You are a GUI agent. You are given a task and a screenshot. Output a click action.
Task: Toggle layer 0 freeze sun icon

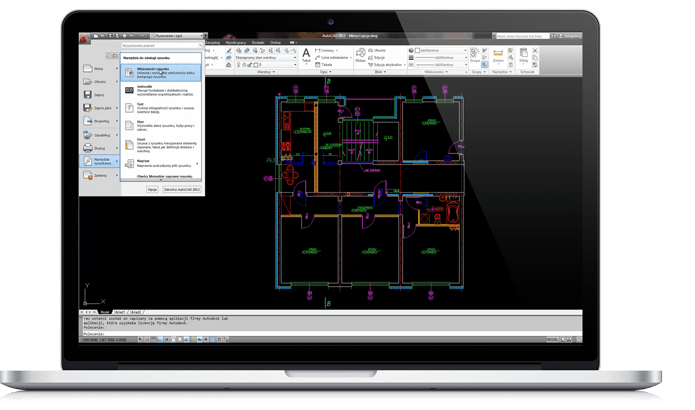(244, 65)
